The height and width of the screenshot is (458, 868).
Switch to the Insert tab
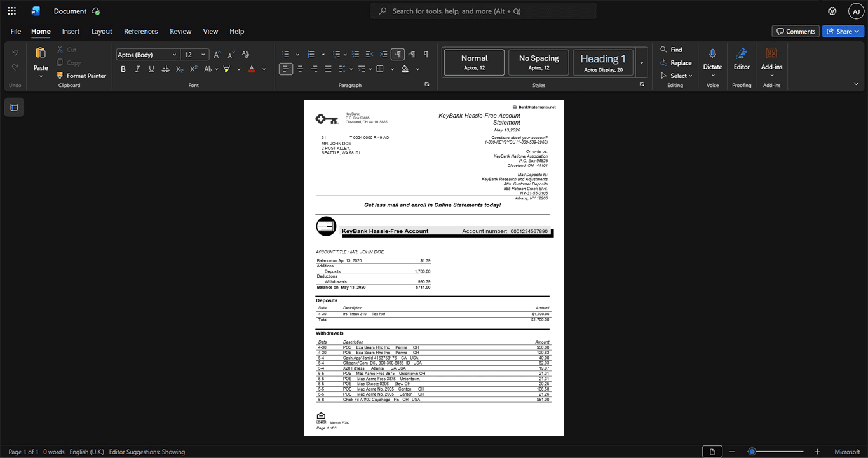point(71,31)
